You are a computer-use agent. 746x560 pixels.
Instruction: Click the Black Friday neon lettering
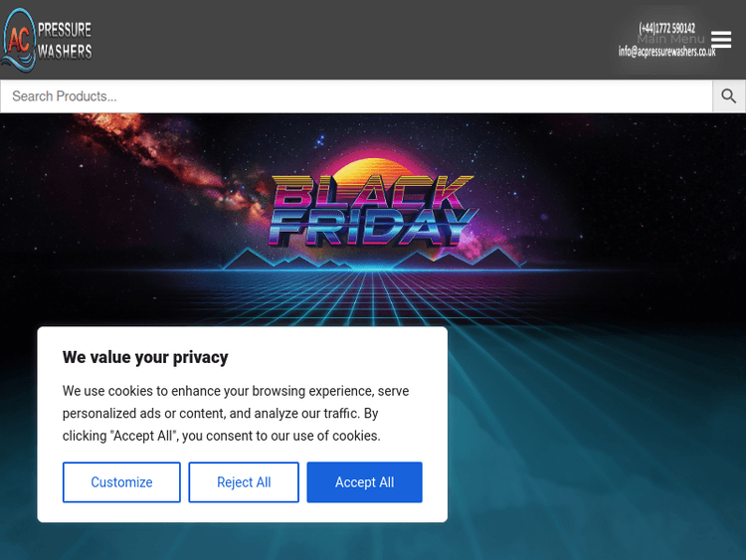tap(373, 211)
